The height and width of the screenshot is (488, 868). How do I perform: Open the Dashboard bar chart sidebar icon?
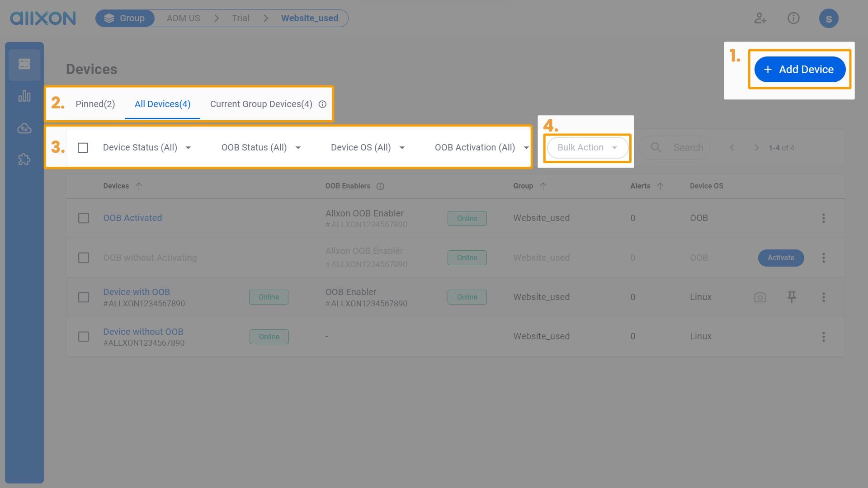(24, 96)
